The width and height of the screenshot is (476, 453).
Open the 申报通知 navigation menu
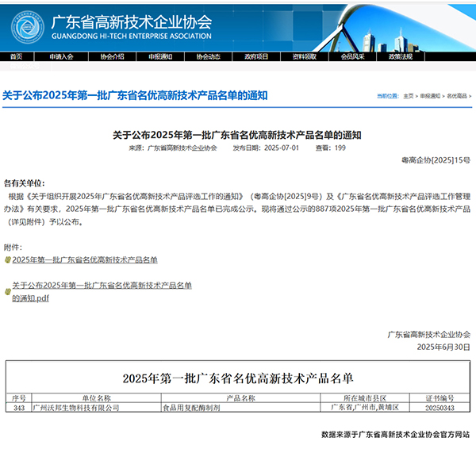tap(160, 56)
